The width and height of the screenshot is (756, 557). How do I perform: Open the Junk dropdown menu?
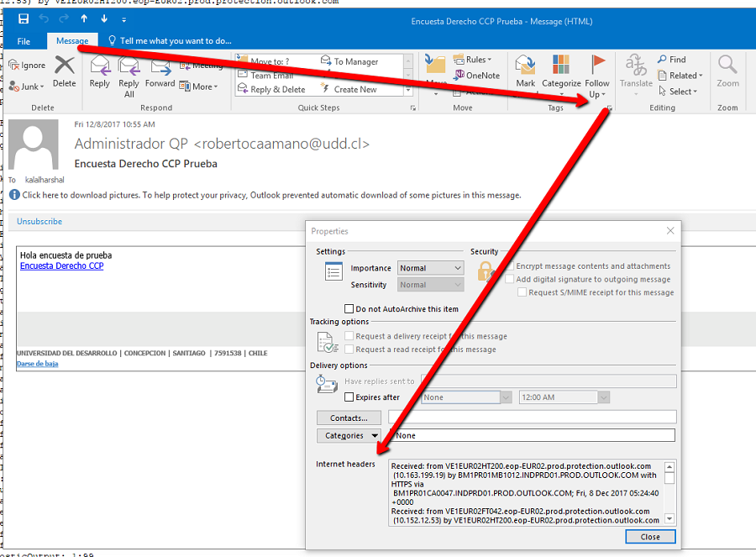(x=27, y=87)
